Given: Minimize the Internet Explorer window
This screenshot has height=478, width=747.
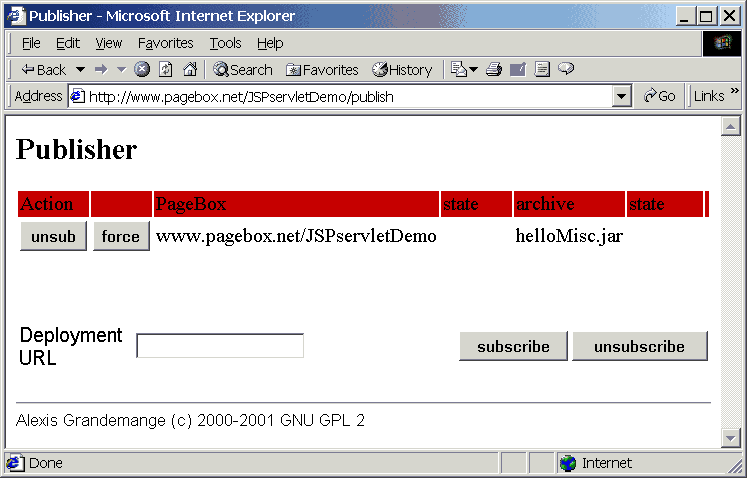Looking at the screenshot, I should pos(685,16).
